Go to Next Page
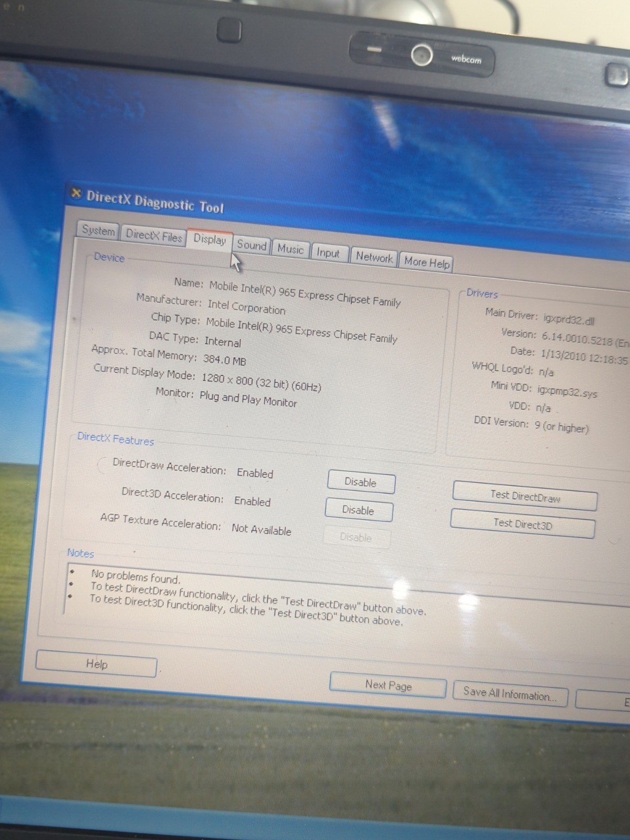Viewport: 630px width, 840px height. [x=388, y=685]
